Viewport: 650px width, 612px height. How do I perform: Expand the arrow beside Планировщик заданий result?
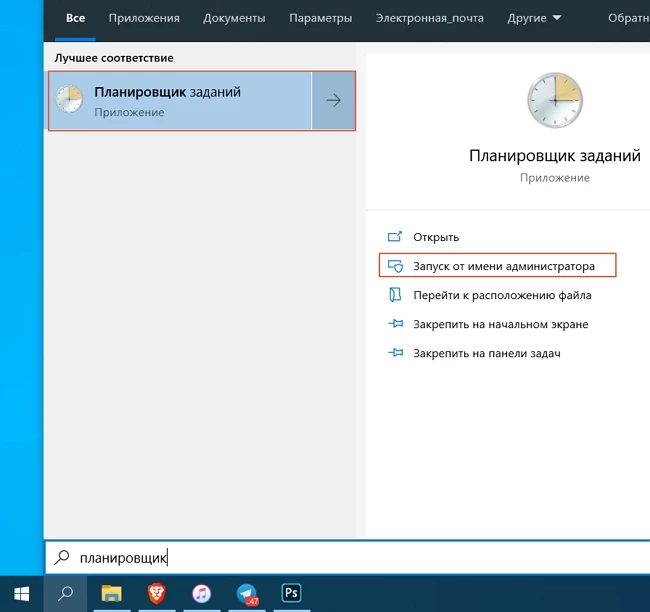pos(333,101)
